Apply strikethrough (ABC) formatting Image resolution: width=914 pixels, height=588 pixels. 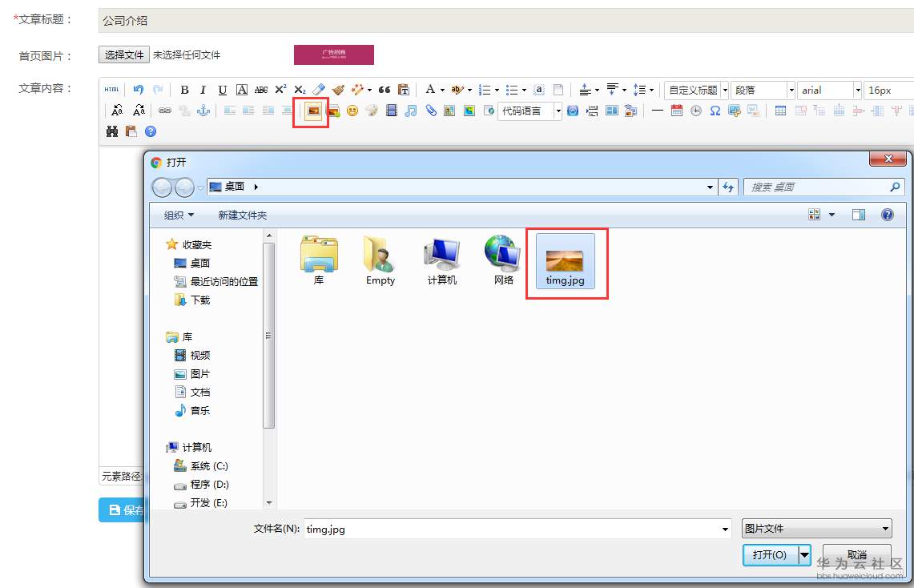coord(261,90)
